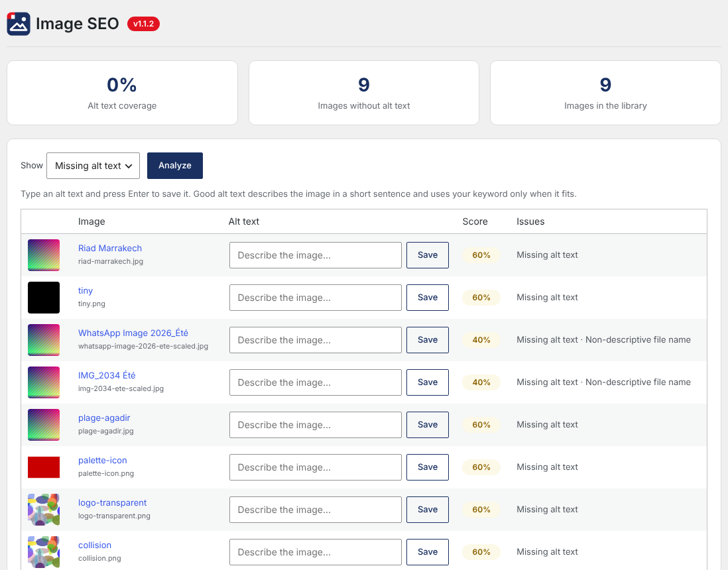Open the Riad Marrakech image link

[110, 249]
